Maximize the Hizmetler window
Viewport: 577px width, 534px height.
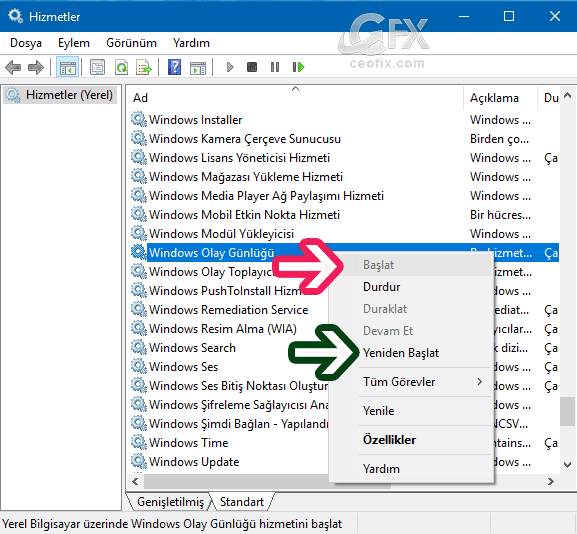[x=509, y=17]
